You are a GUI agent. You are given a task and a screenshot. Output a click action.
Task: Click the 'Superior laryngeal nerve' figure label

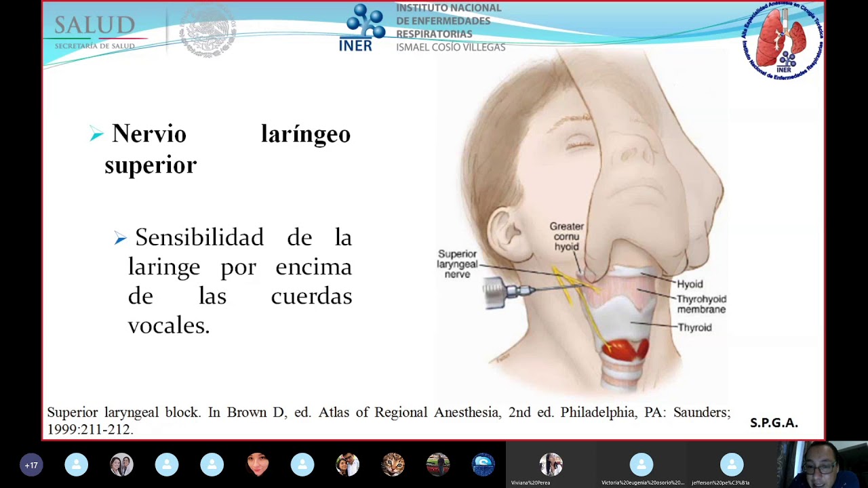tap(458, 264)
